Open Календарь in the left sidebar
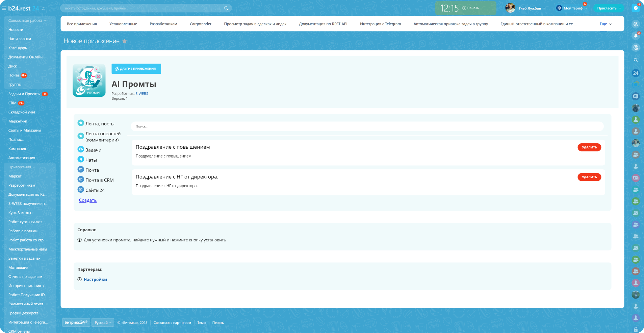Screen dimensions: 644x333 pos(18,48)
